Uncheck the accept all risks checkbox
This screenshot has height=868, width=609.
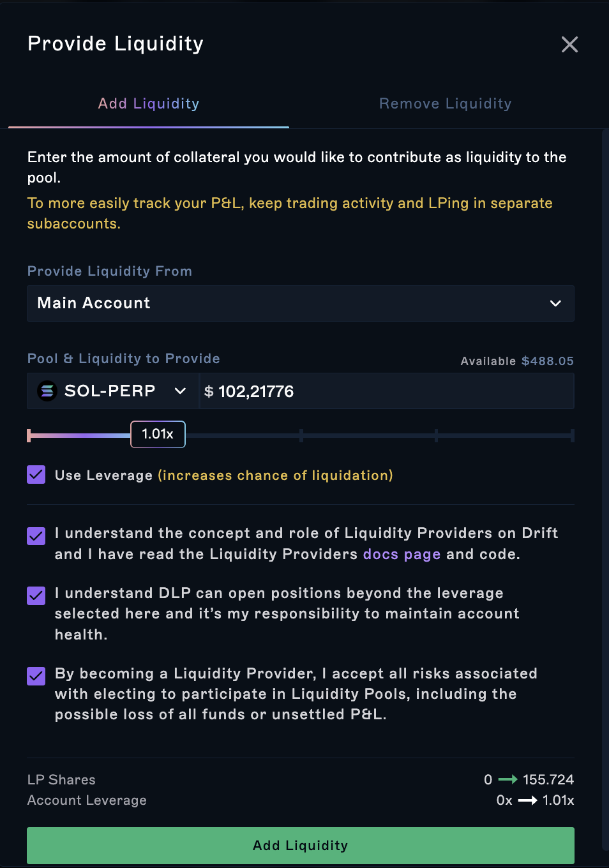click(x=36, y=676)
